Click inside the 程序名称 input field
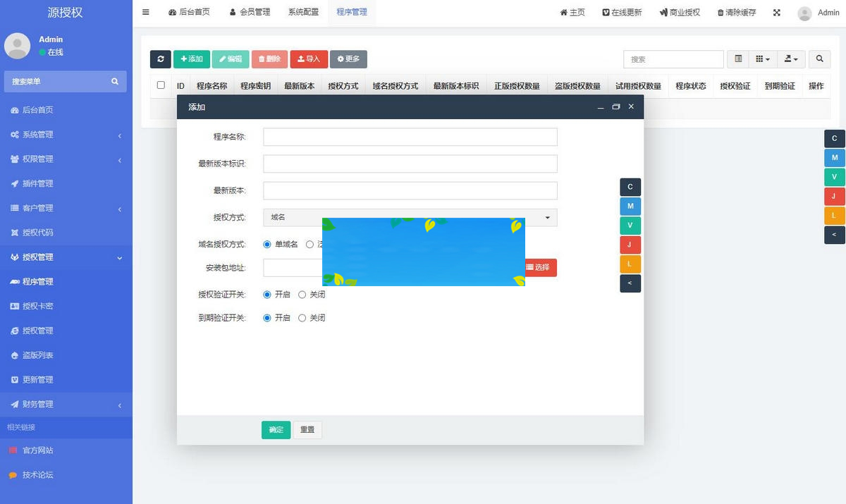 409,136
